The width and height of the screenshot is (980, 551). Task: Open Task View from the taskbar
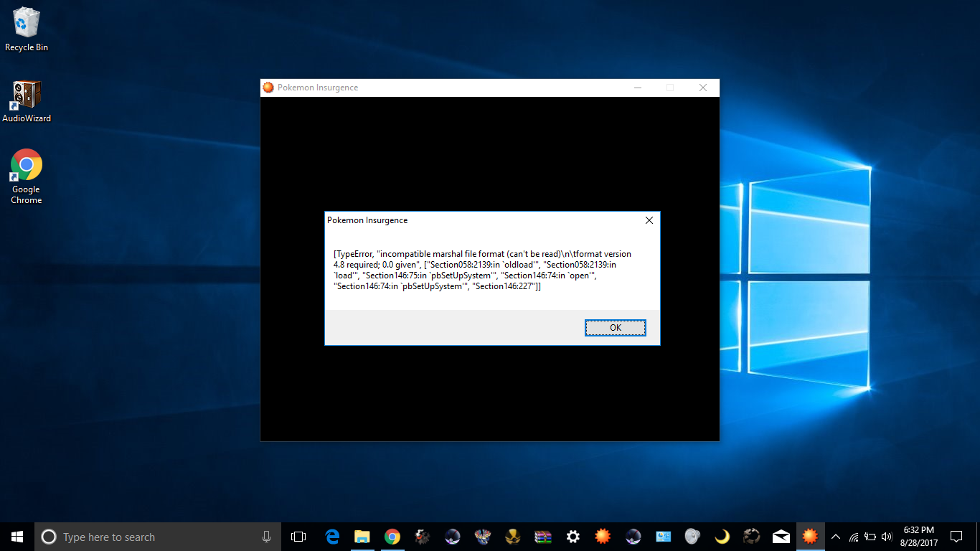pyautogui.click(x=298, y=537)
